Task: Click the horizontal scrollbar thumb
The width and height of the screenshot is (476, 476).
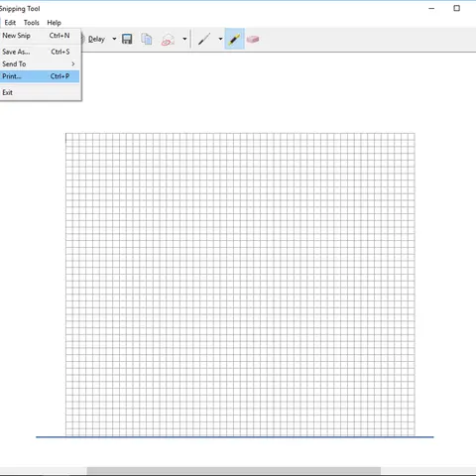Action: 234,471
